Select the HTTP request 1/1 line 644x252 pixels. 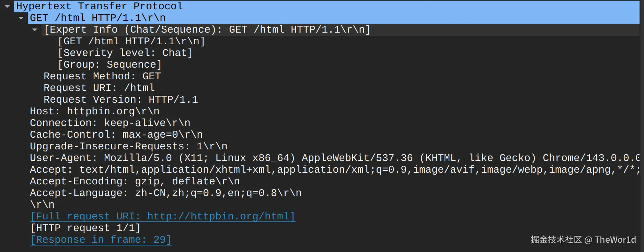click(x=85, y=228)
